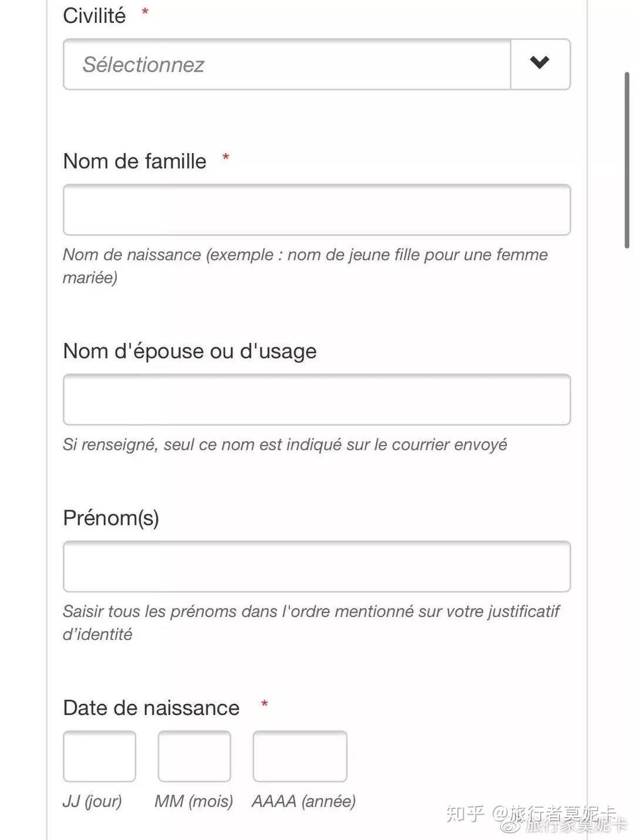
Task: Open the Sélectionnez combo box
Action: coord(286,65)
